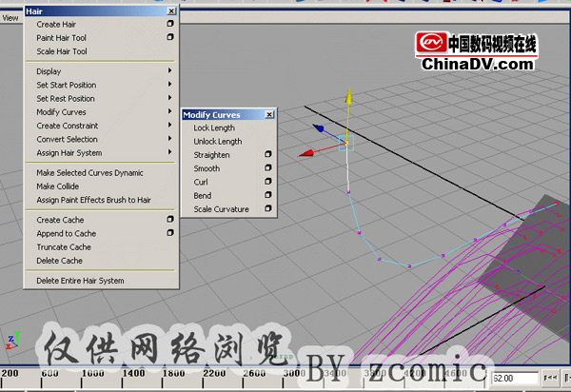Expand the Create Constraint submenu arrow
This screenshot has height=392, width=571.
(169, 125)
